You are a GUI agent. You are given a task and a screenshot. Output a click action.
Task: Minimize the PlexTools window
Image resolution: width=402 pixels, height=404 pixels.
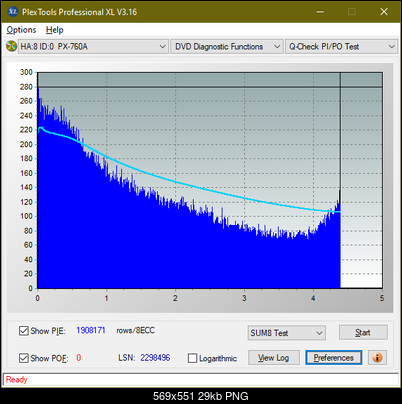coord(320,12)
